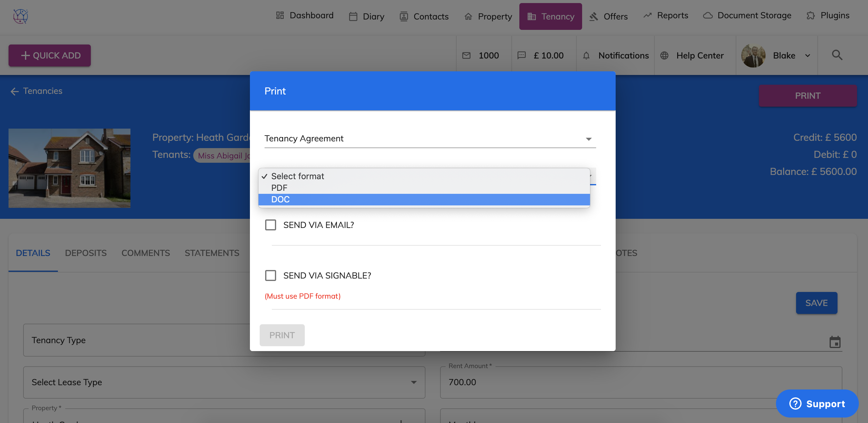Open the Reports menu
Screen dimensions: 868x423
point(666,16)
